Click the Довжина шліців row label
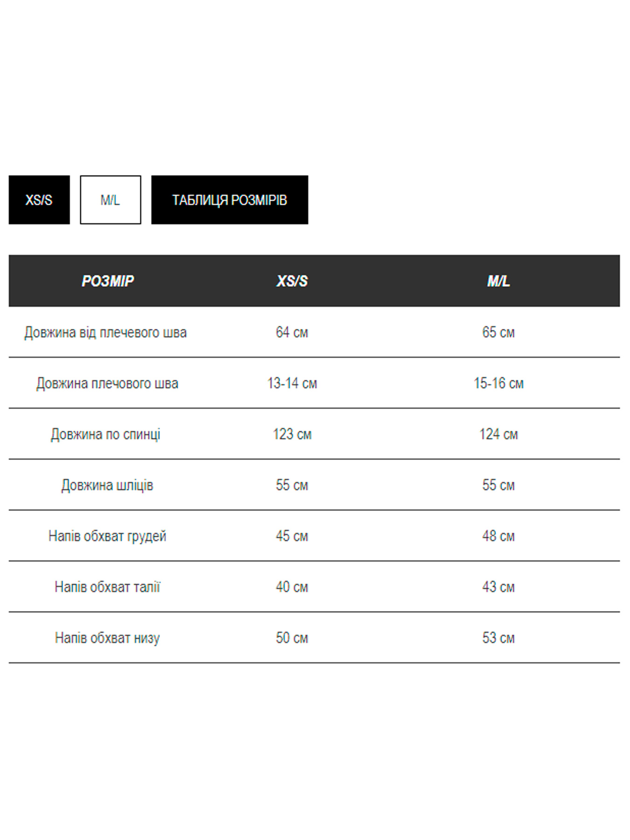The height and width of the screenshot is (840, 630). (x=107, y=485)
